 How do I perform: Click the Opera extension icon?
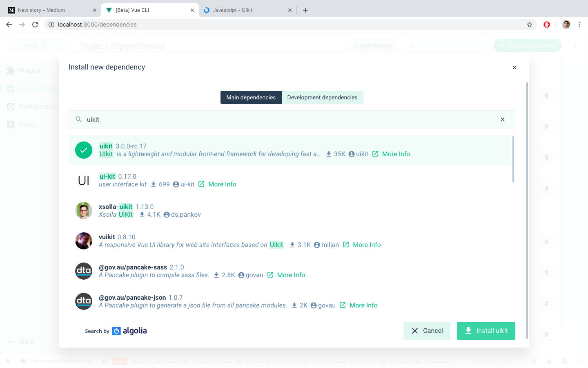tap(547, 25)
